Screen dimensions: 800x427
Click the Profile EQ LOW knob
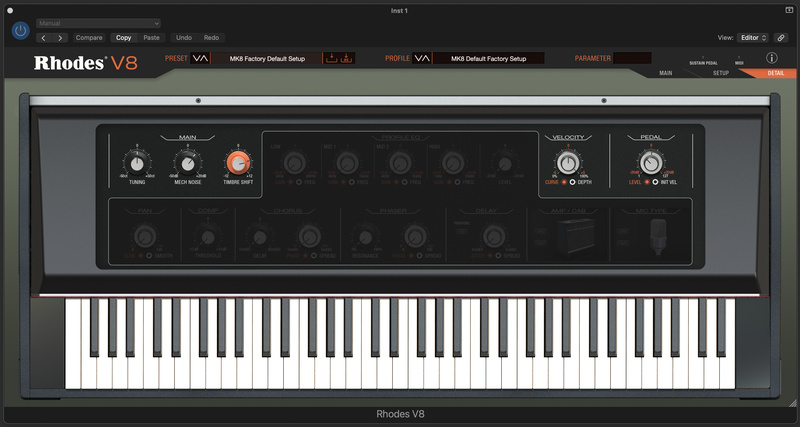pos(294,163)
